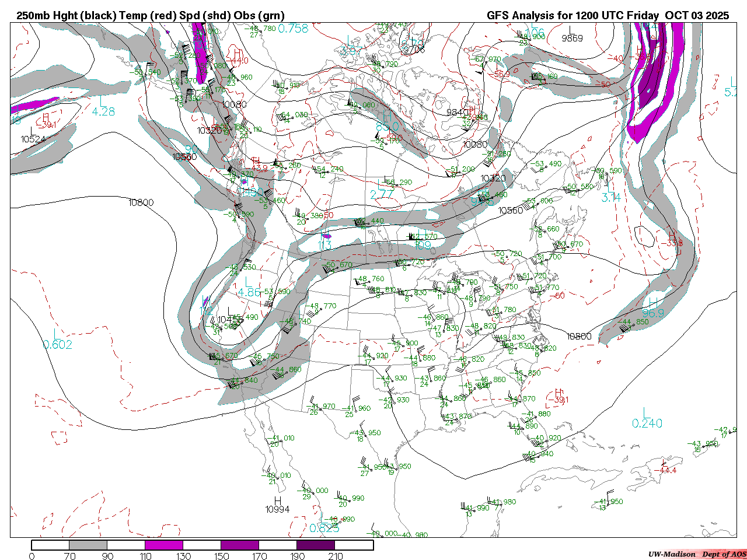Click the white 0–70 legend segment
Screen dimensions: 747x560
pos(50,545)
